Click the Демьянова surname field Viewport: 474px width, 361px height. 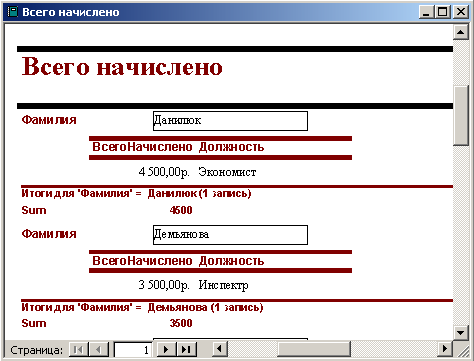[x=230, y=235]
